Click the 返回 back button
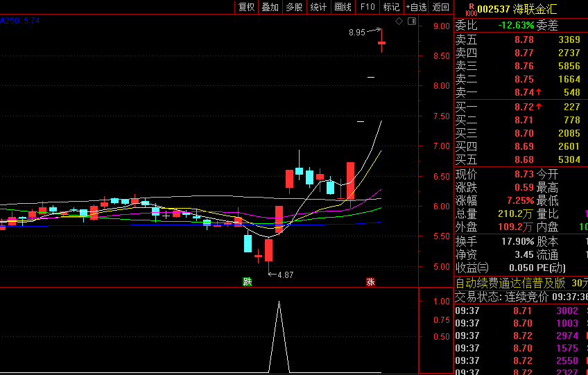Image resolution: width=588 pixels, height=375 pixels. (440, 7)
